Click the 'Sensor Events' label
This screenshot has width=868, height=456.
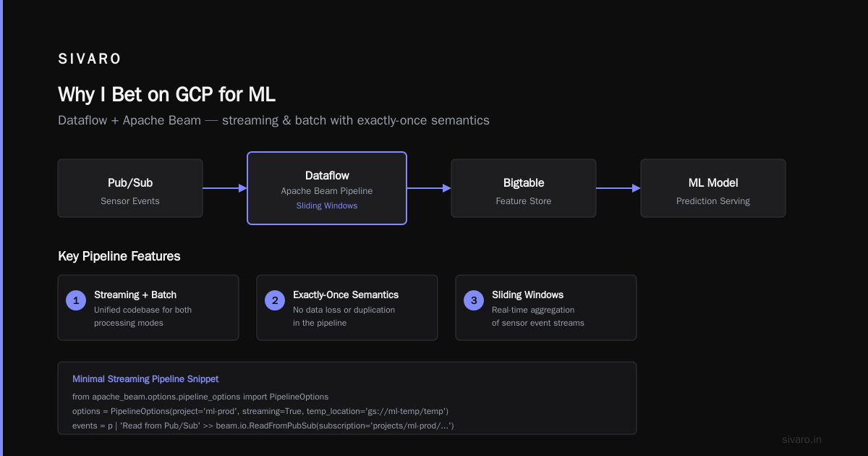(x=130, y=201)
